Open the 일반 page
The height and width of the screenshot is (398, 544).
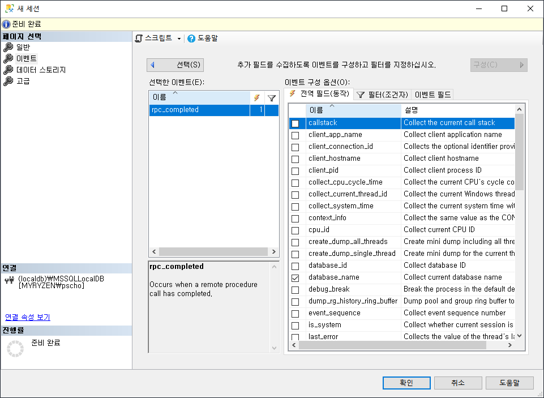coord(23,47)
